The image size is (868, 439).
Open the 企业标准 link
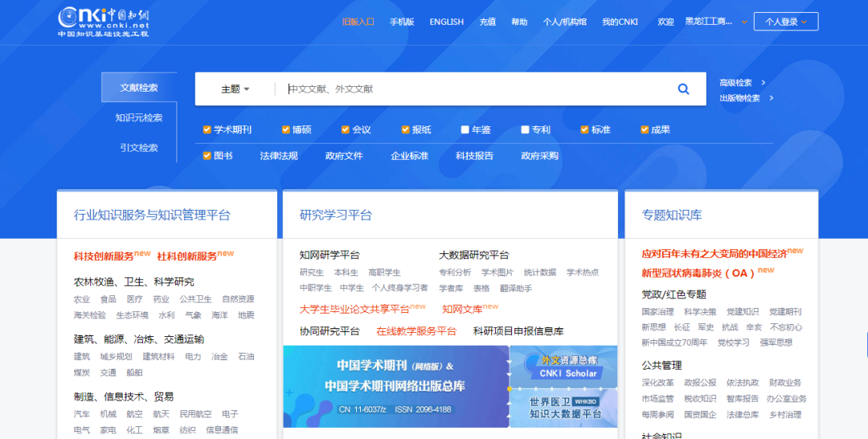[x=410, y=156]
